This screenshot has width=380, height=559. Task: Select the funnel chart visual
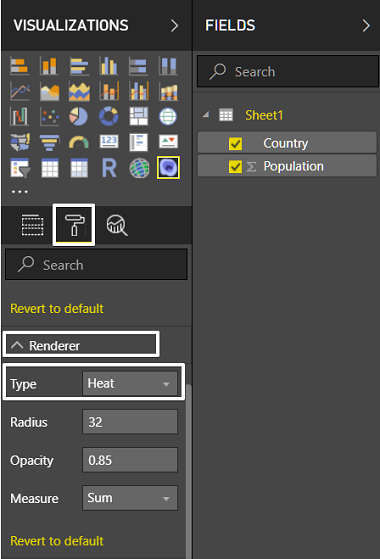(49, 142)
